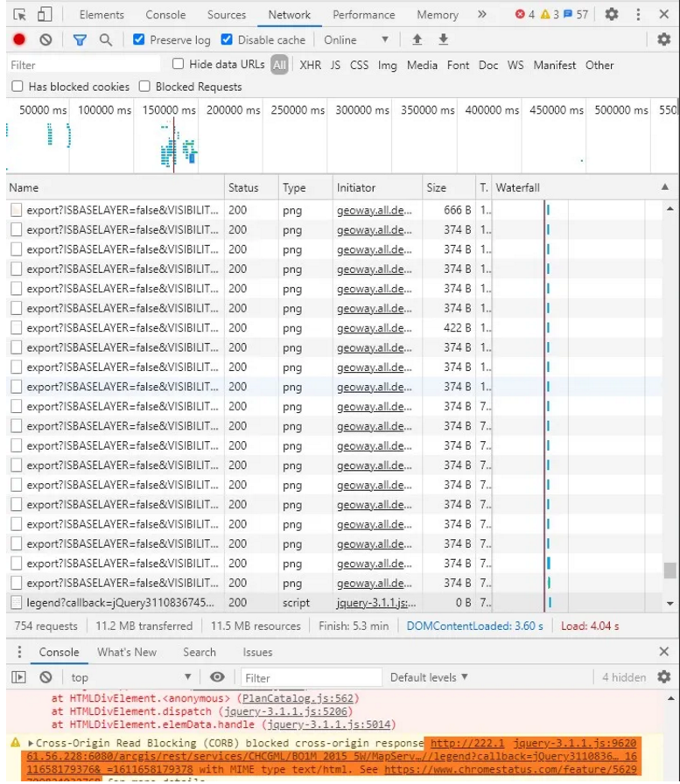Viewport: 680px width, 784px height.
Task: Click the inspect element picker icon
Action: click(x=19, y=15)
